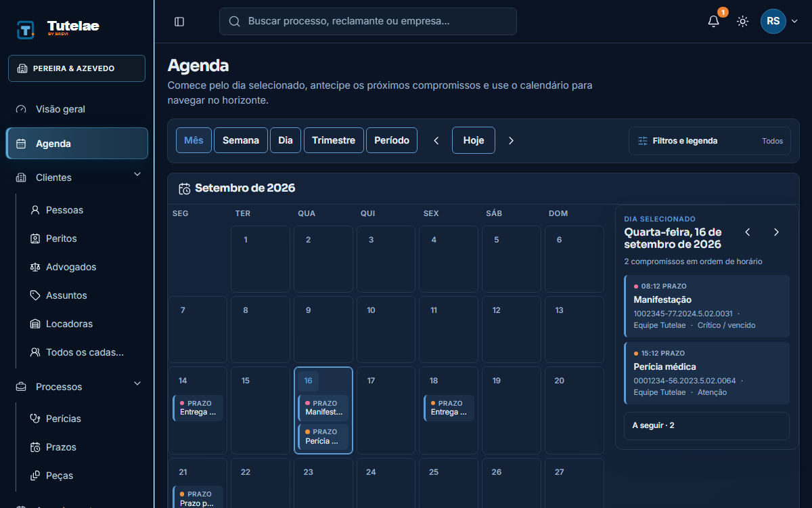Switch to the Período view
This screenshot has height=508, width=812.
392,140
